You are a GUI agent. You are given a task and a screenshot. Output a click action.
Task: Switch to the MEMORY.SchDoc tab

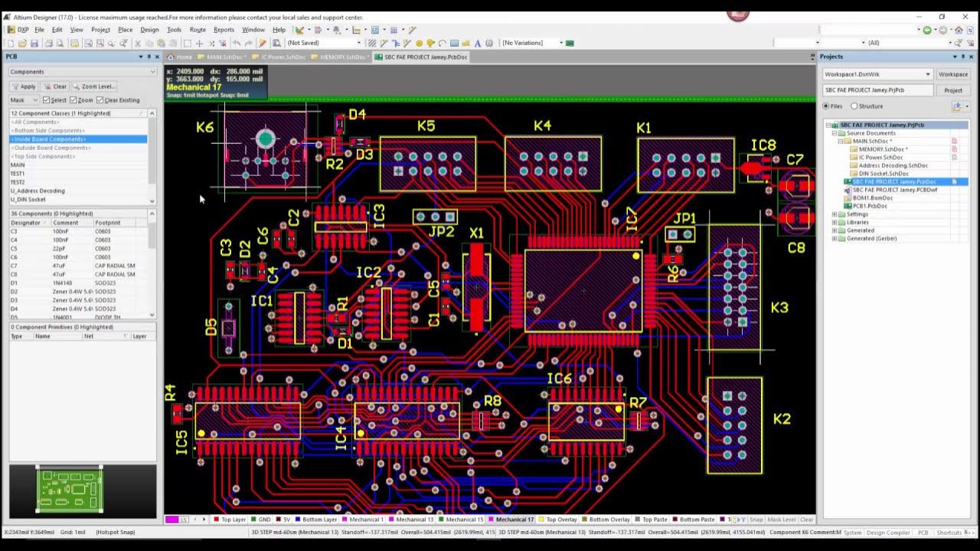tap(340, 57)
